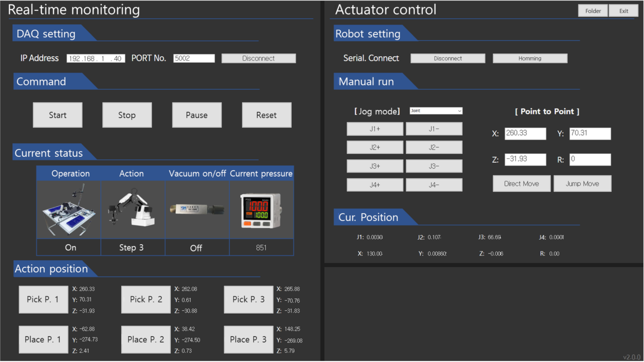The height and width of the screenshot is (362, 644).
Task: Click the robot arm Action image
Action: (133, 210)
